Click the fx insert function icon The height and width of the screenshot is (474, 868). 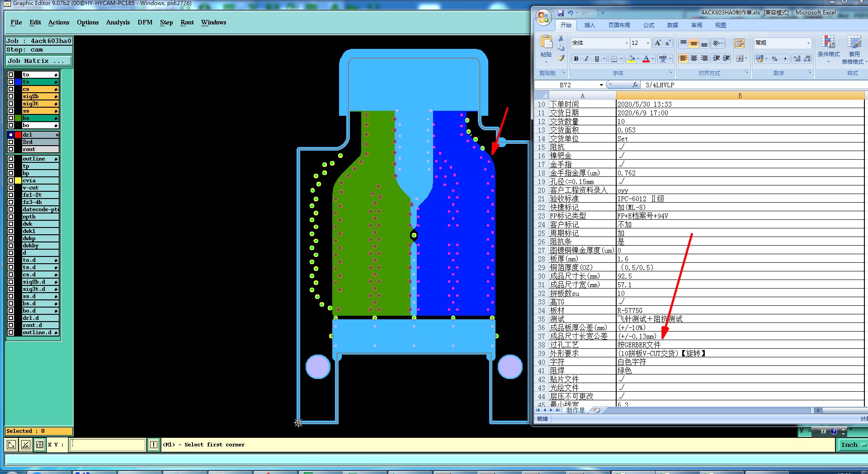pyautogui.click(x=635, y=85)
